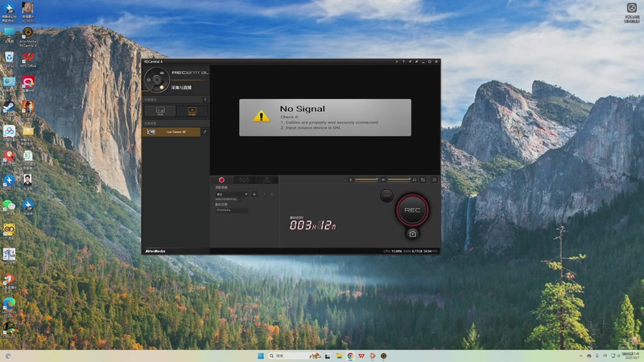644x362 pixels.
Task: Open the Steam desktop shortcut
Action: click(9, 109)
